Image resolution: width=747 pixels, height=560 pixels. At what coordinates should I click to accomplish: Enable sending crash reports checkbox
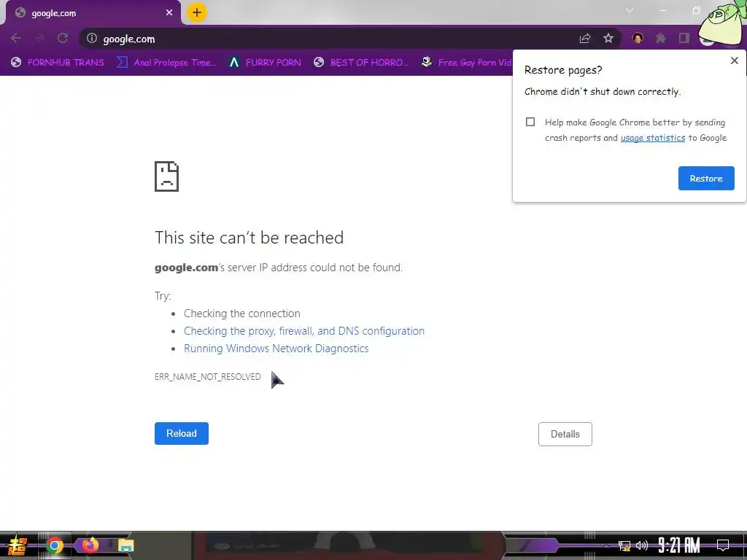(530, 122)
